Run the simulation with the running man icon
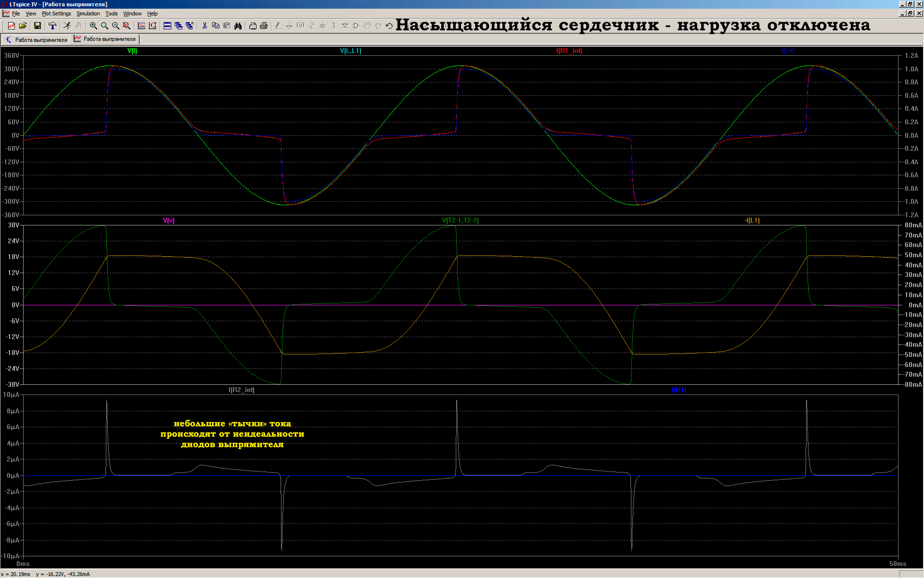Image resolution: width=924 pixels, height=578 pixels. click(67, 26)
